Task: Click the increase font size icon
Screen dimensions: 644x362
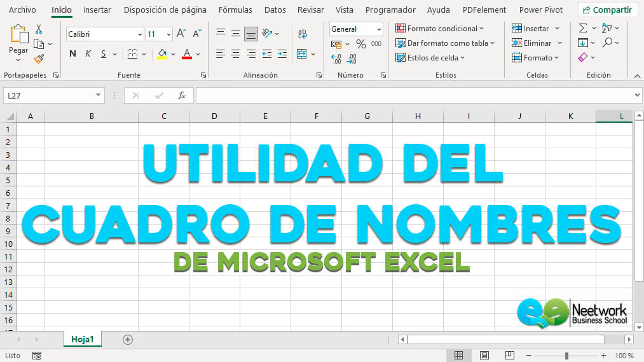Action: coord(182,34)
